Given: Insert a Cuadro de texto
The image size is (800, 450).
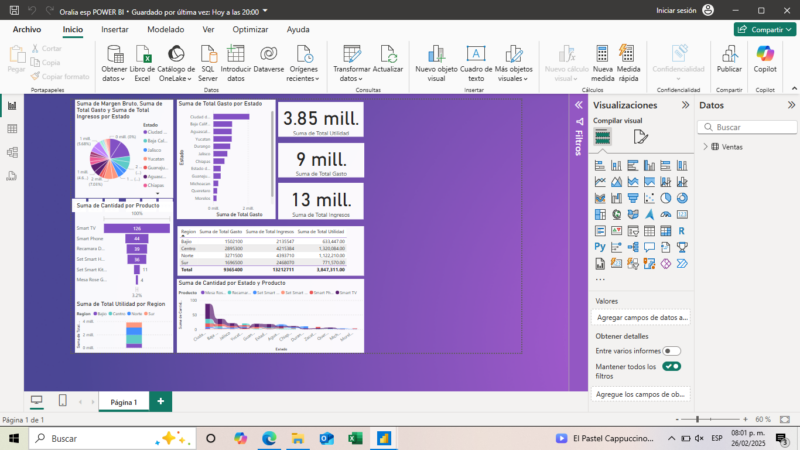Looking at the screenshot, I should (x=476, y=55).
